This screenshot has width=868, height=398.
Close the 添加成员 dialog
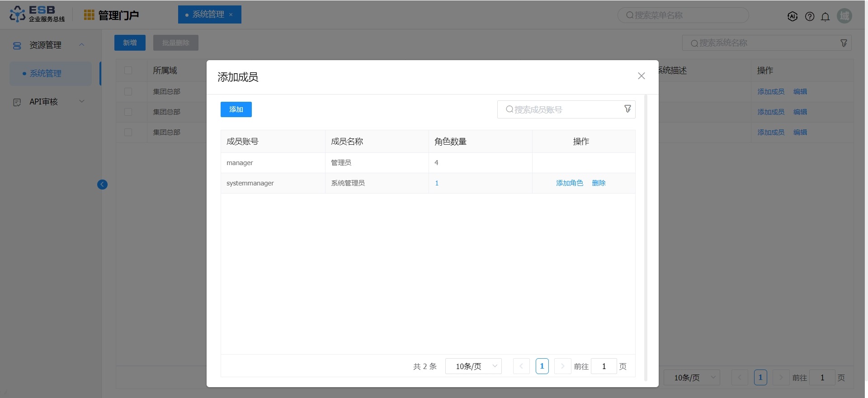pyautogui.click(x=641, y=76)
